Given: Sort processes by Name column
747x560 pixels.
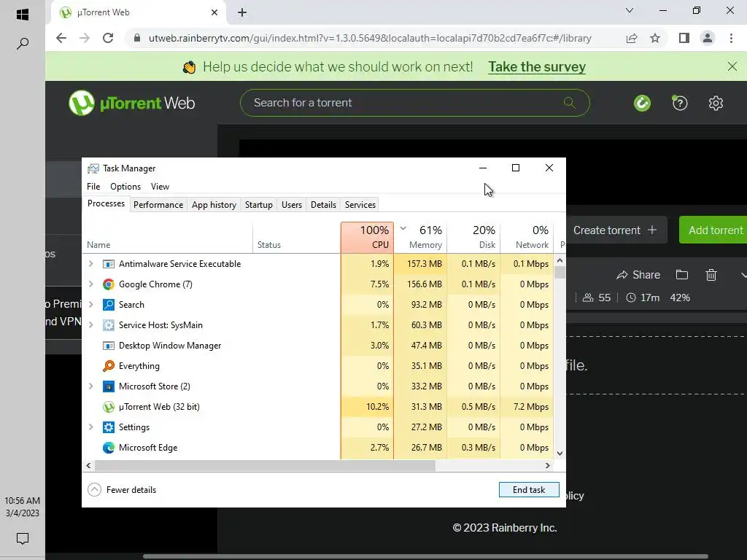Looking at the screenshot, I should [x=168, y=237].
